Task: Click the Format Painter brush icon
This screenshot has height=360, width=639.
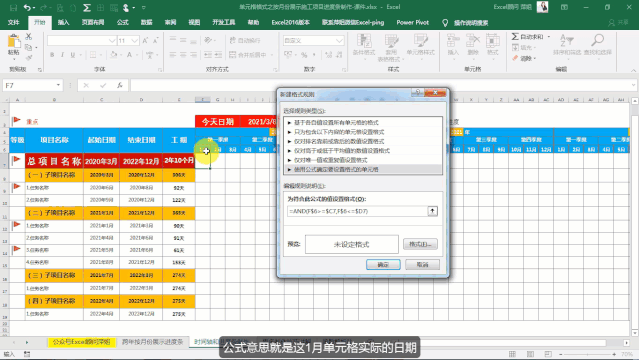Action: tap(29, 57)
